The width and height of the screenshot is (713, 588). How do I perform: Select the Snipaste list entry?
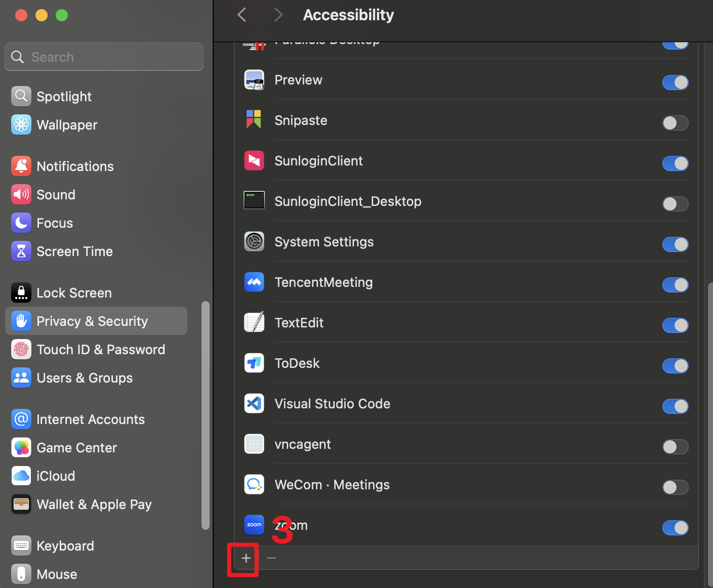click(466, 120)
